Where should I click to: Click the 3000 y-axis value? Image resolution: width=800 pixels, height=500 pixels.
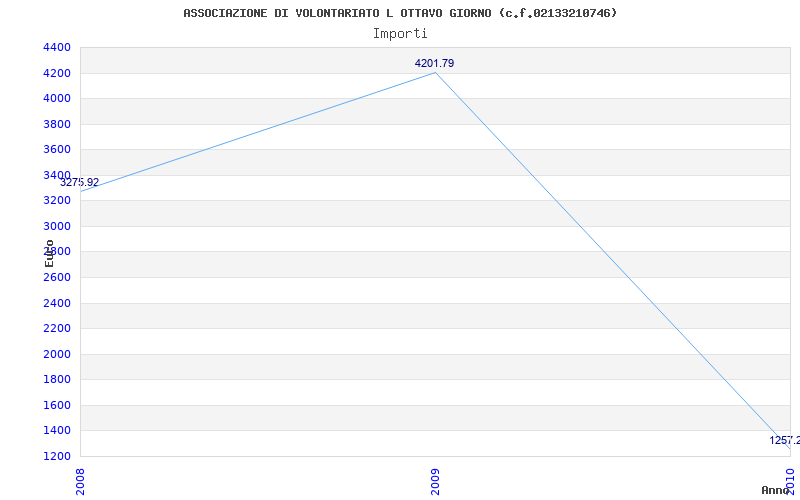click(57, 227)
